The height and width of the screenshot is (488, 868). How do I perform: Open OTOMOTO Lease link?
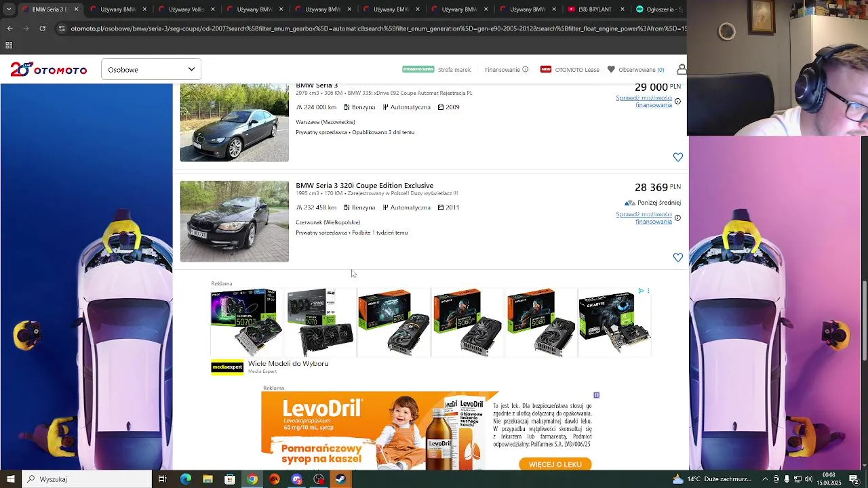[x=577, y=70]
